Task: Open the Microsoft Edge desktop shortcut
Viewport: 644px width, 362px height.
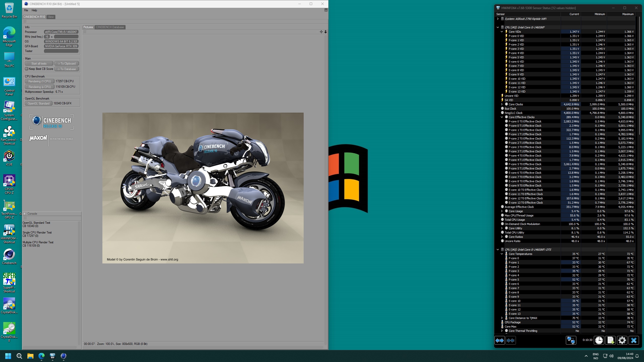Action: coord(9,36)
